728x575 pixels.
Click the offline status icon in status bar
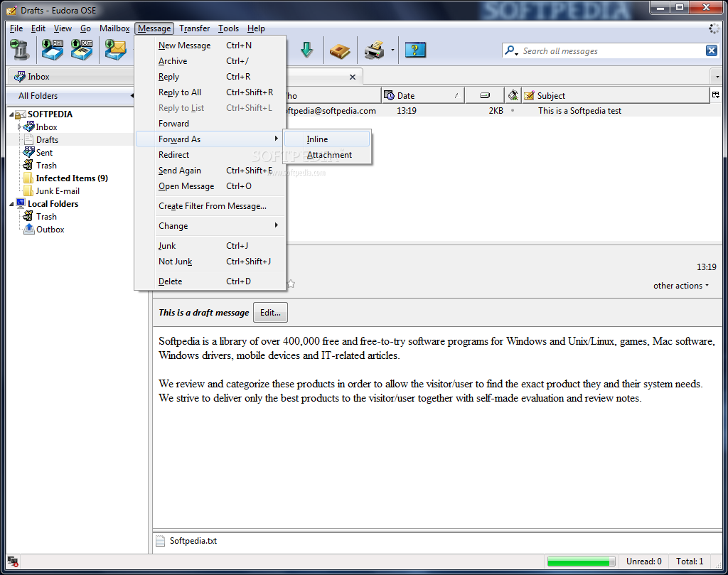[x=13, y=561]
